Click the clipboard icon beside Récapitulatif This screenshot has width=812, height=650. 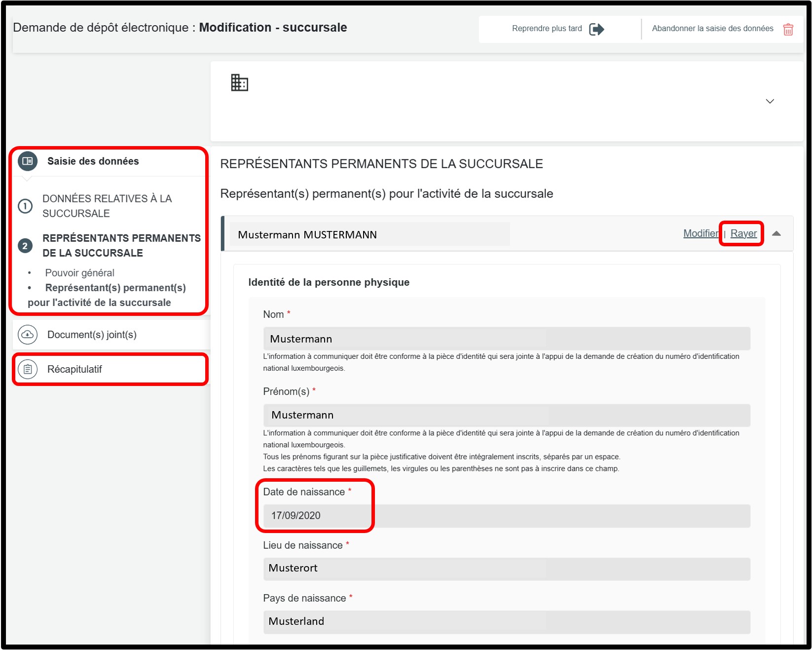(28, 369)
